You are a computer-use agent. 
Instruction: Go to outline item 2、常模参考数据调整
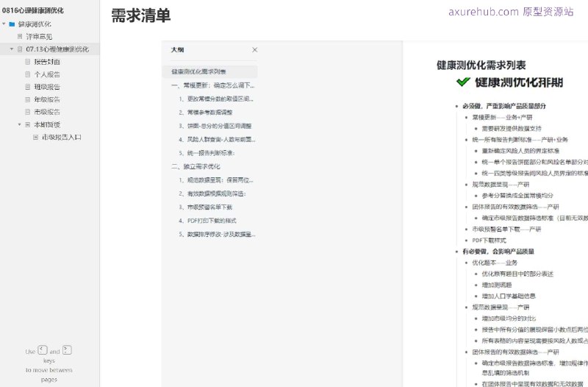click(x=206, y=113)
